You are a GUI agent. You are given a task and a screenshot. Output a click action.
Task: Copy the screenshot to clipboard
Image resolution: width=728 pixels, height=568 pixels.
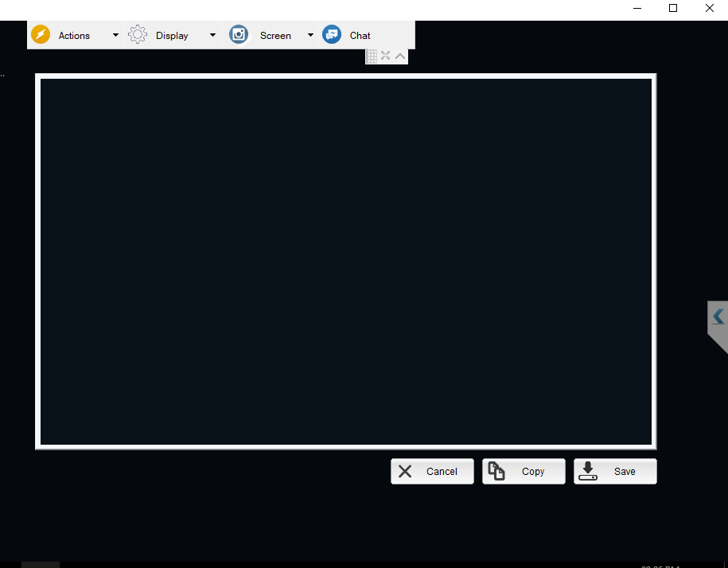tap(524, 472)
